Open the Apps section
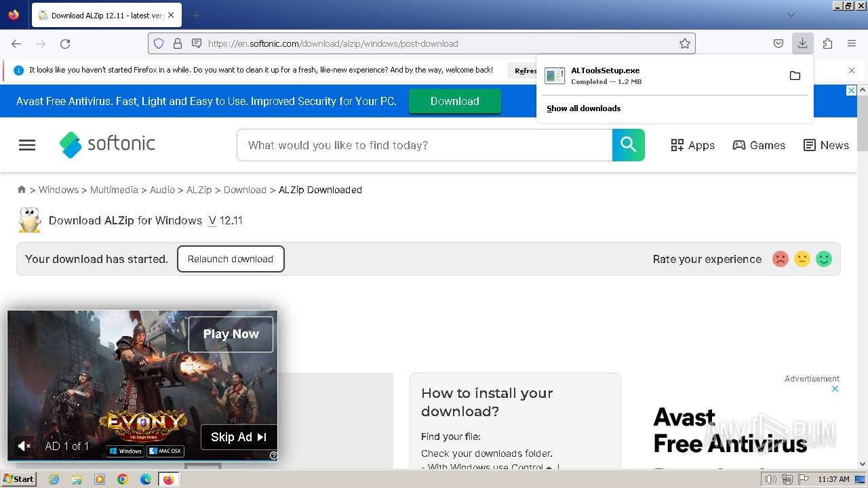 (692, 145)
